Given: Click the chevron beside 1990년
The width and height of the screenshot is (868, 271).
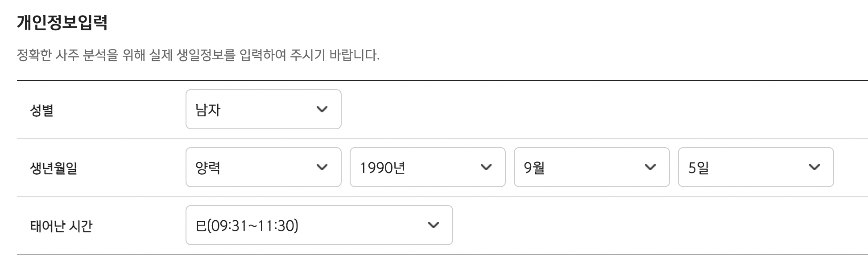Looking at the screenshot, I should click(486, 167).
